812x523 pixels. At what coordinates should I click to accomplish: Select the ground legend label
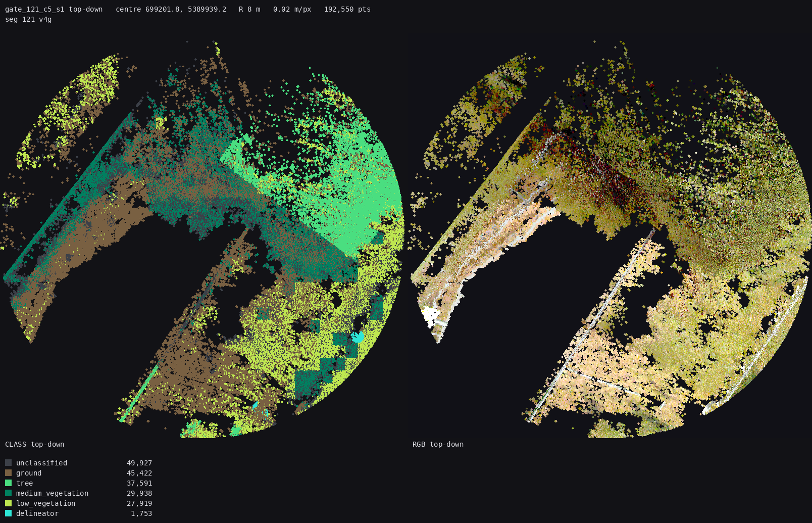(29, 473)
